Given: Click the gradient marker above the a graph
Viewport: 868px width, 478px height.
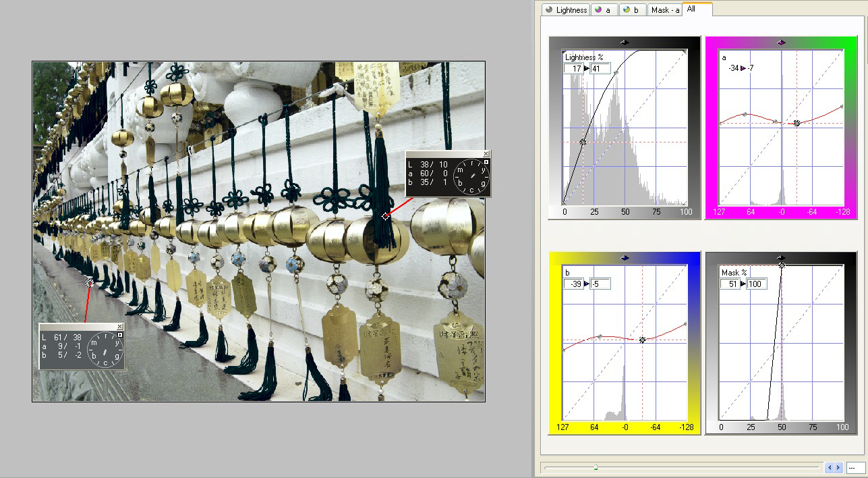Looking at the screenshot, I should [781, 42].
